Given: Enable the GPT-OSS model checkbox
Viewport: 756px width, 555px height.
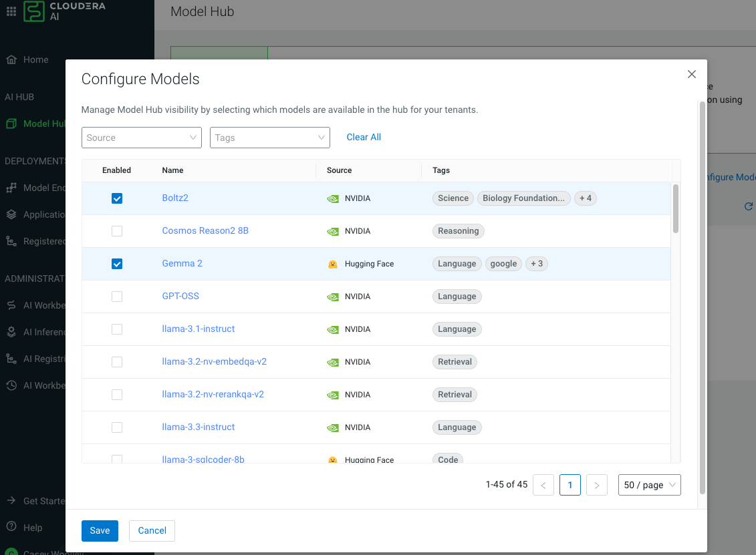Looking at the screenshot, I should pos(117,297).
